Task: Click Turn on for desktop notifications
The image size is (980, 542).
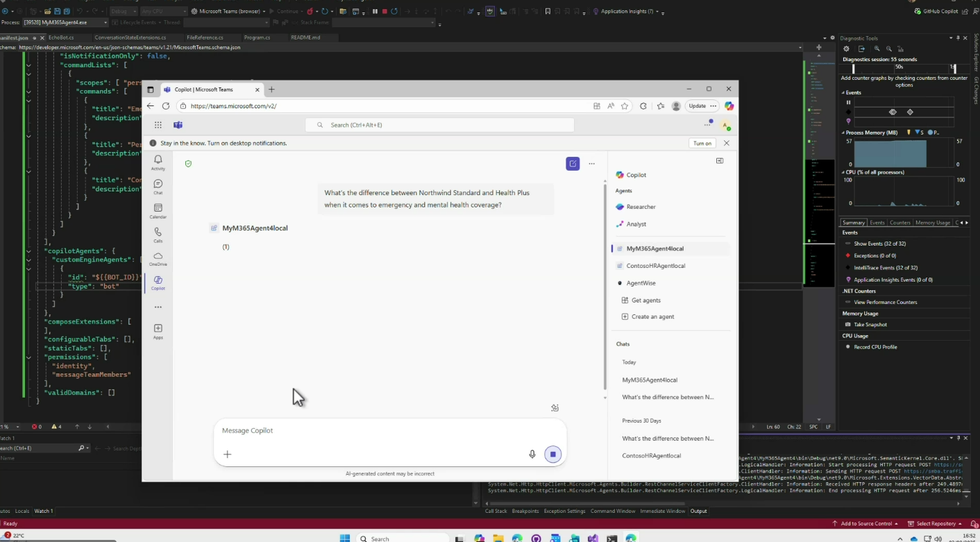Action: pos(702,143)
